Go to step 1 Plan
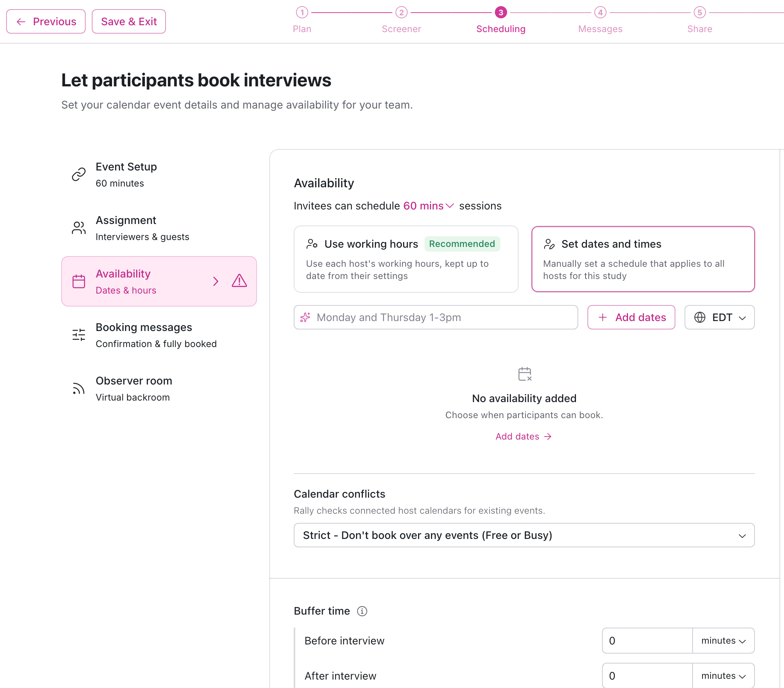This screenshot has width=784, height=688. point(302,21)
